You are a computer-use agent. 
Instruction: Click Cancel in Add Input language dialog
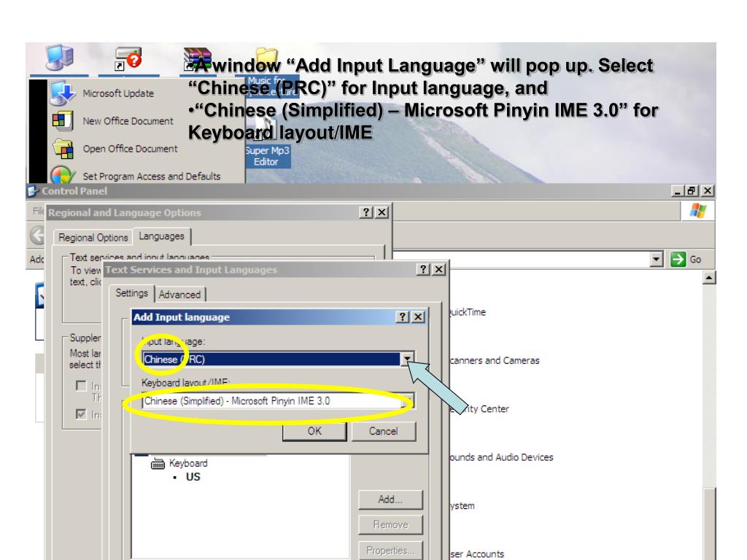click(x=384, y=432)
